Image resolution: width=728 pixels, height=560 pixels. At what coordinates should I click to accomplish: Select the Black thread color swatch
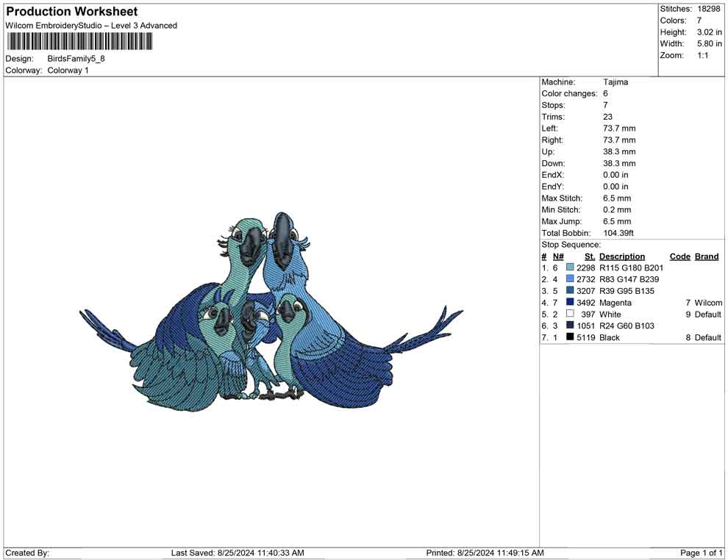click(570, 337)
